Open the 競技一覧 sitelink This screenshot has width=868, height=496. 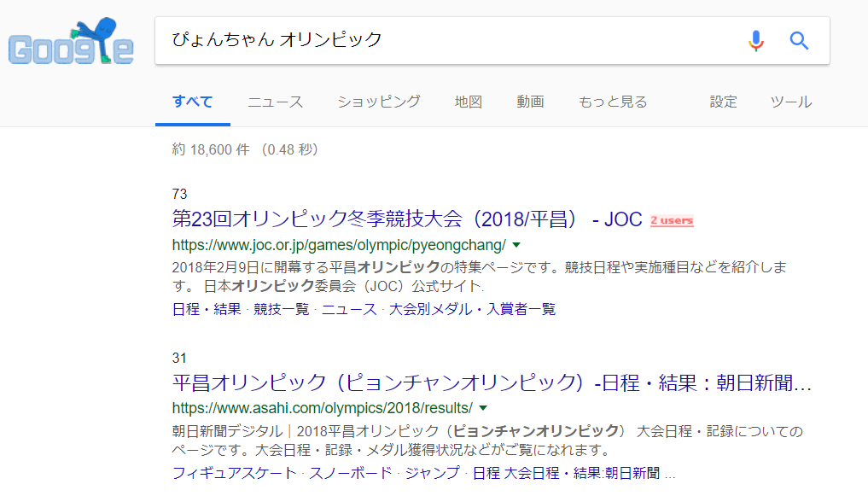pyautogui.click(x=281, y=309)
